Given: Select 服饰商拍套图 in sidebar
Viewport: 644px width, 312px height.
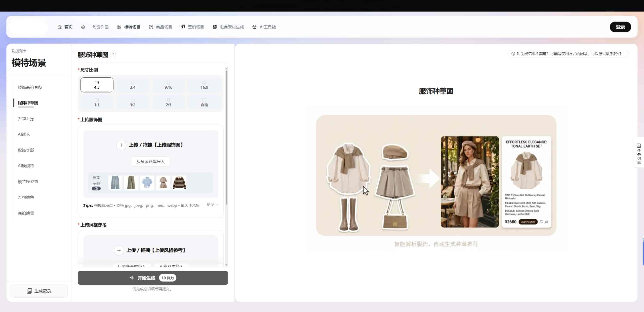Looking at the screenshot, I should 30,87.
